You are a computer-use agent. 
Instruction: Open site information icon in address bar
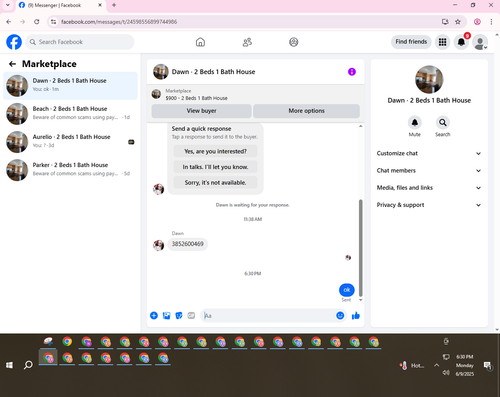tap(53, 22)
